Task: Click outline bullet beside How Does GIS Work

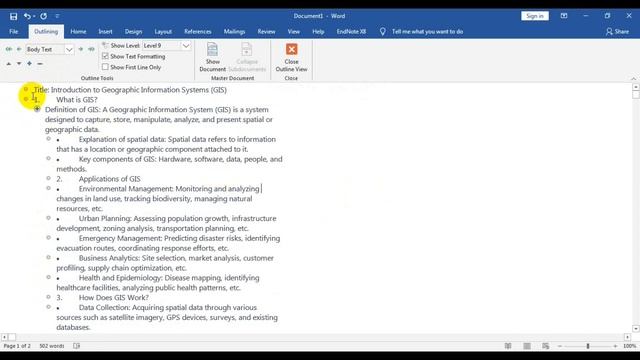Action: [48, 297]
